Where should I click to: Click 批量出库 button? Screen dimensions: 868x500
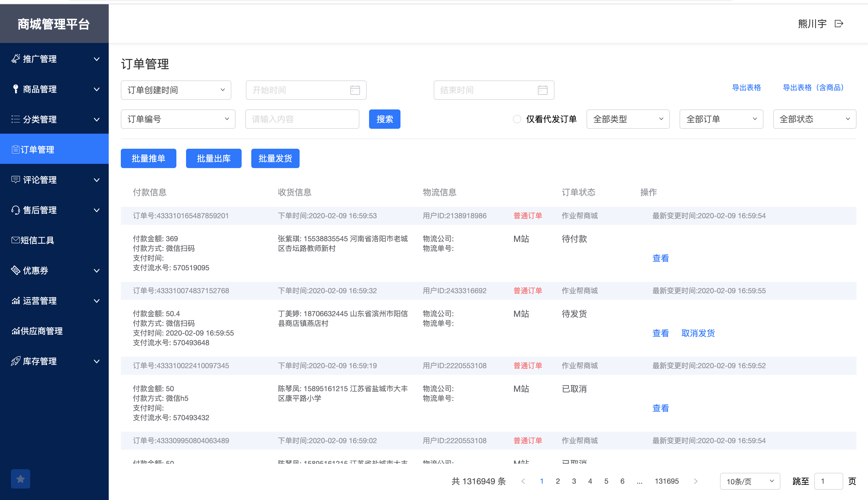pyautogui.click(x=214, y=158)
